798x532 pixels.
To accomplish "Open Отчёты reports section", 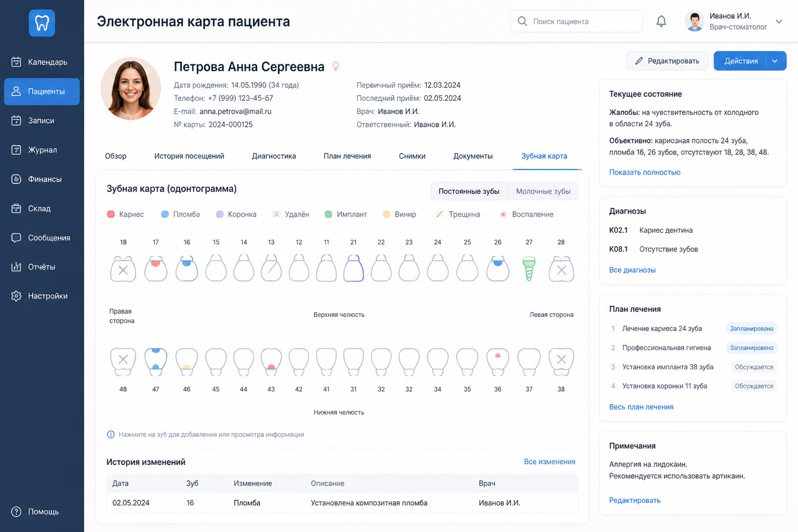I will (42, 267).
